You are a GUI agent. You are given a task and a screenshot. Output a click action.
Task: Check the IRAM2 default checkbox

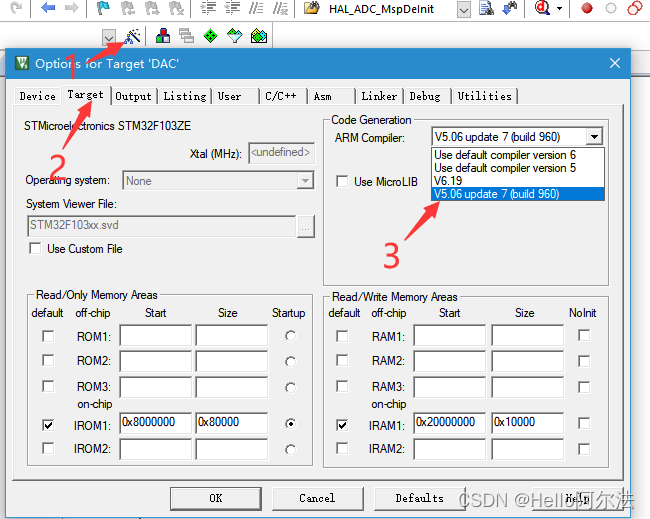coord(342,448)
